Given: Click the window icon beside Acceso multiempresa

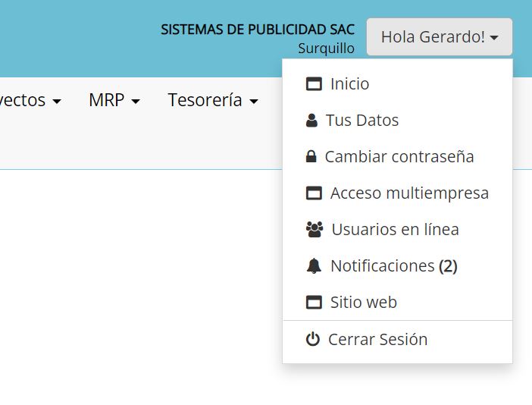Looking at the screenshot, I should click(314, 193).
